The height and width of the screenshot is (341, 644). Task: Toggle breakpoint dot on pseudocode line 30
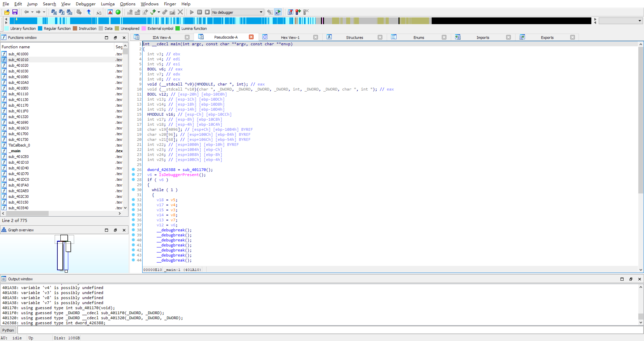133,189
